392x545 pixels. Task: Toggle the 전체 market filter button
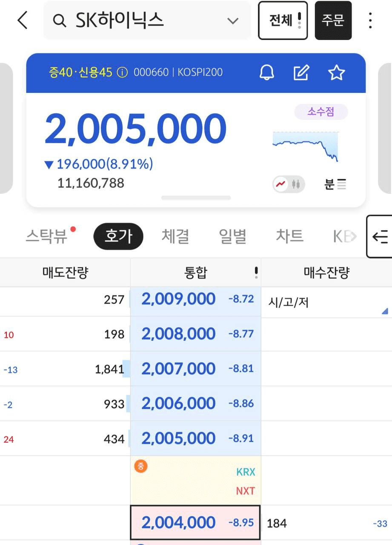coord(283,20)
